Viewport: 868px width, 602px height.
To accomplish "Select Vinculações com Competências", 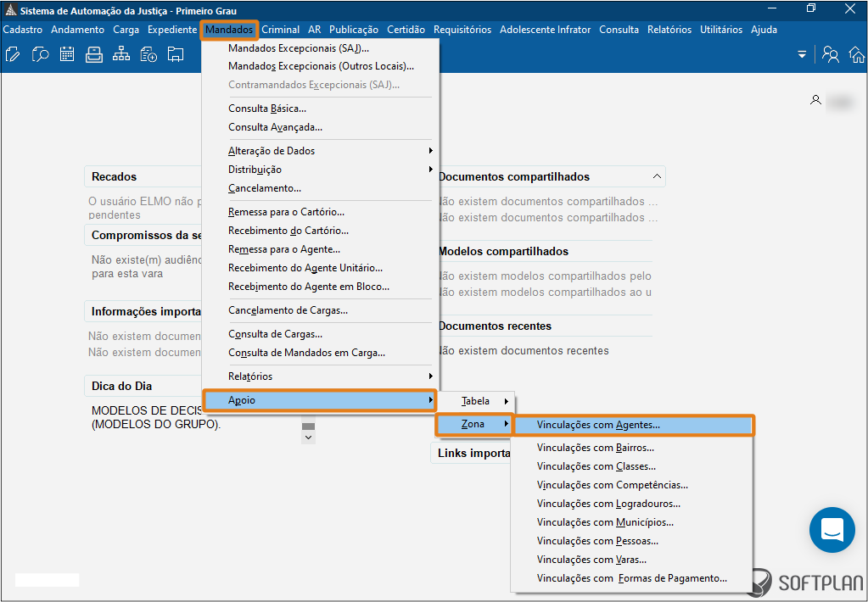I will [x=631, y=485].
